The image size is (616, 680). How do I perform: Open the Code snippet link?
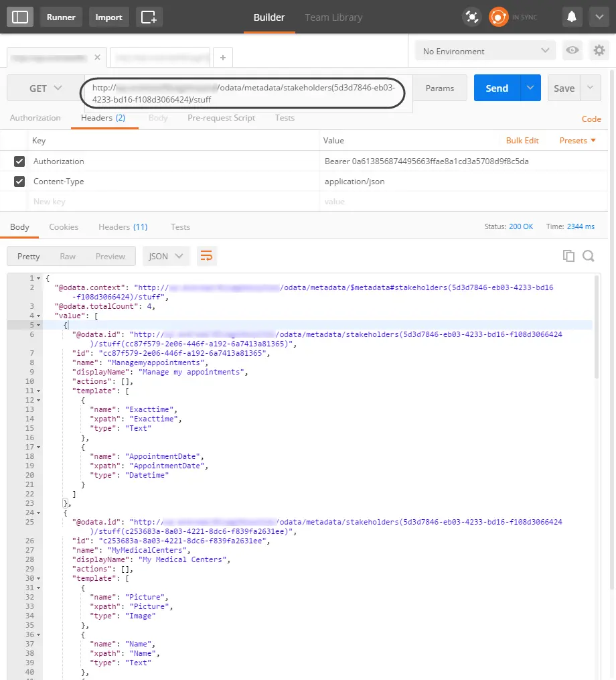click(x=591, y=119)
